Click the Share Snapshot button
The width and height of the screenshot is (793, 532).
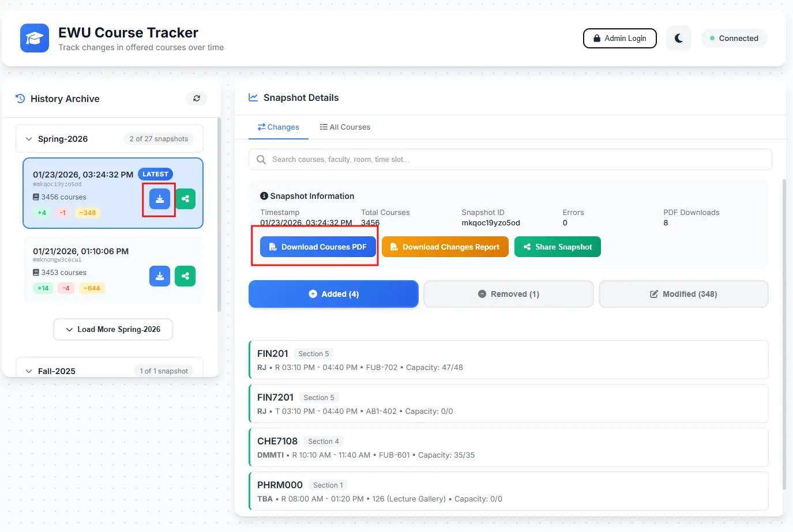click(x=557, y=247)
